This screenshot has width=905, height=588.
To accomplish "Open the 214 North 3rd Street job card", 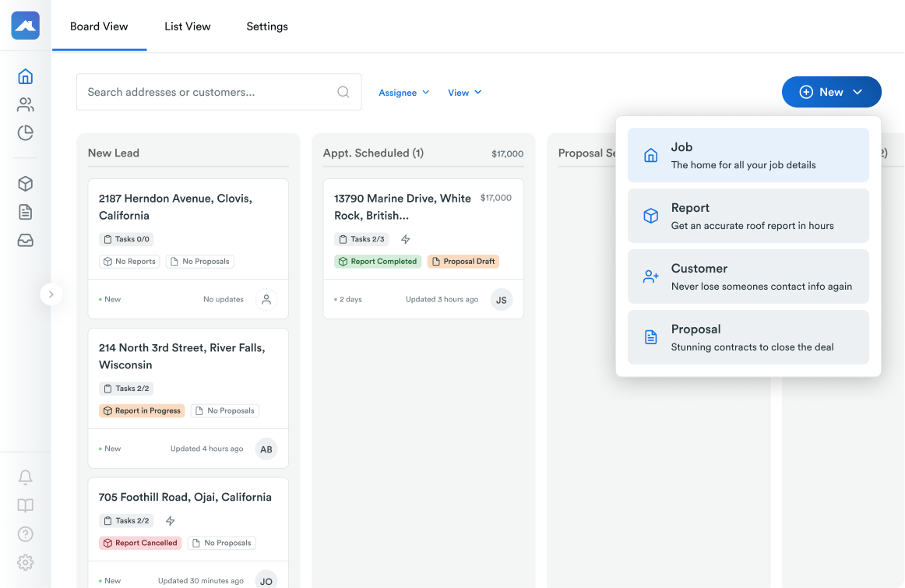I will [188, 398].
